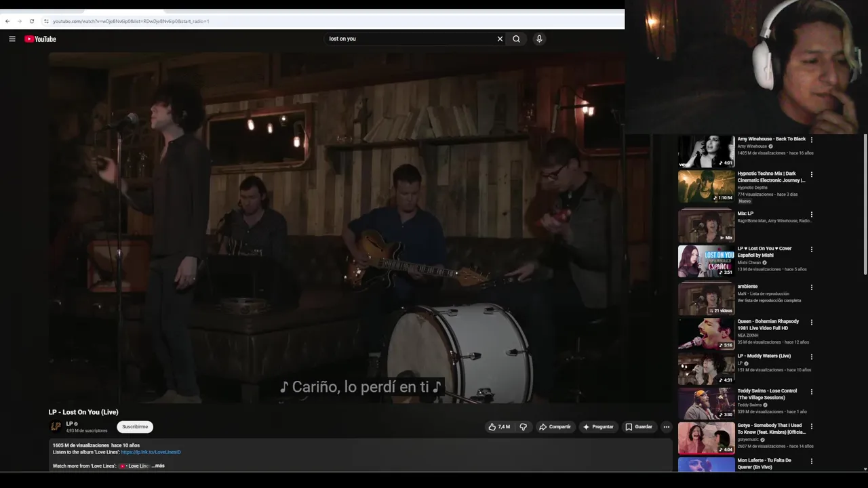Click 'Mon Laferte - Tu Falta De Querer' title
Viewport: 868px width, 488px height.
pyautogui.click(x=764, y=464)
